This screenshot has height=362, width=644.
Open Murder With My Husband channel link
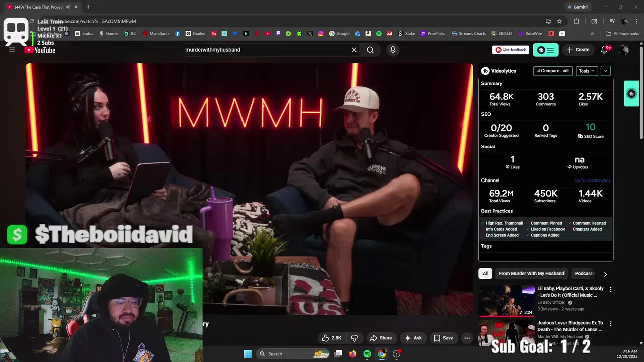pos(560,337)
